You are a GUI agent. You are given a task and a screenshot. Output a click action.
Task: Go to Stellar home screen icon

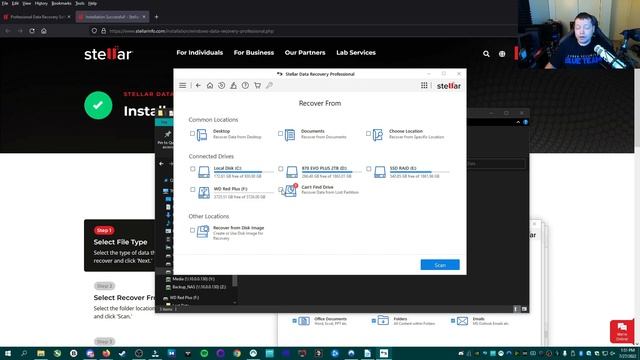click(x=210, y=85)
